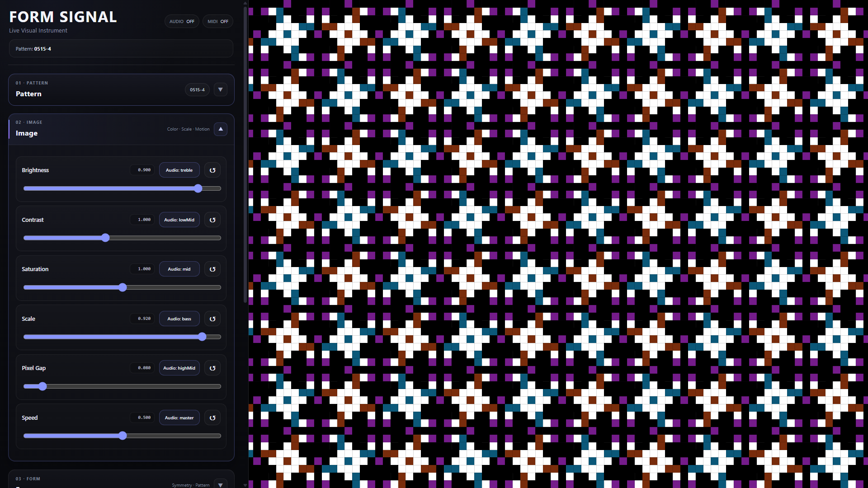Screen dimensions: 868x488
Task: Open the 0515-4 pattern selector
Action: tap(197, 89)
